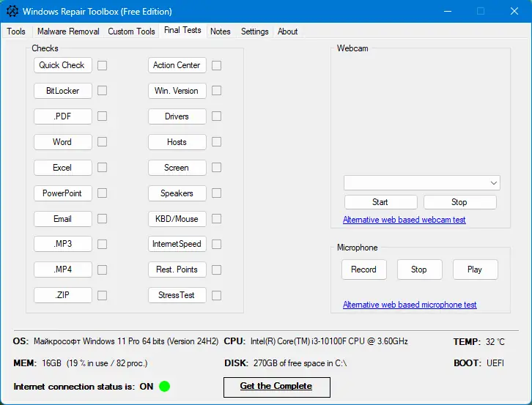Run the .MP3 playback test button
This screenshot has width=532, height=405.
pos(63,244)
